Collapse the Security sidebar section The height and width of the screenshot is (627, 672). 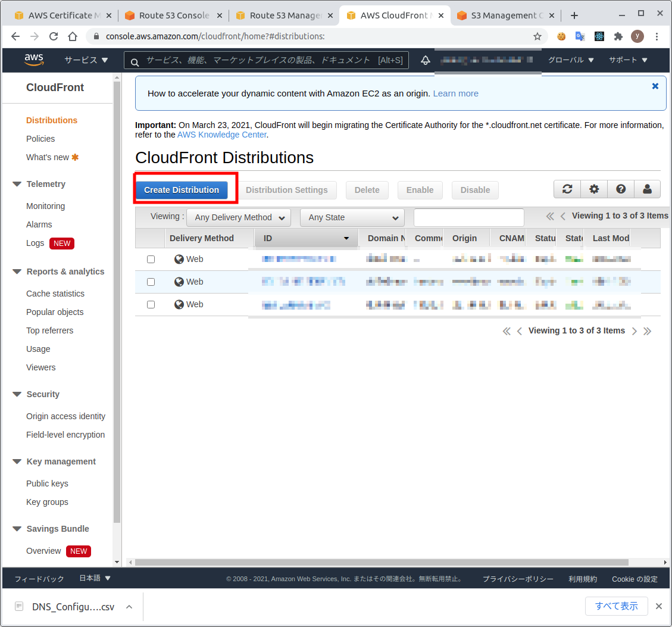(x=17, y=394)
